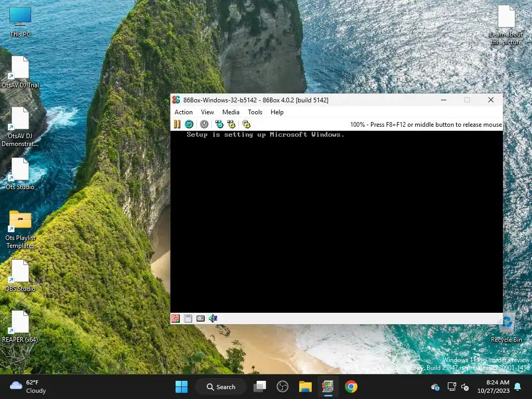This screenshot has height=399, width=532.
Task: Click the network tray icon
Action: coord(451,387)
